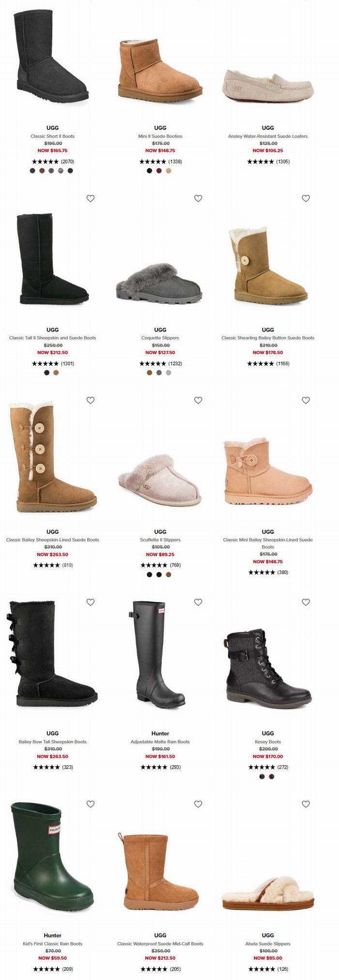Choose navy swatch on Classic Short II

pos(70,171)
